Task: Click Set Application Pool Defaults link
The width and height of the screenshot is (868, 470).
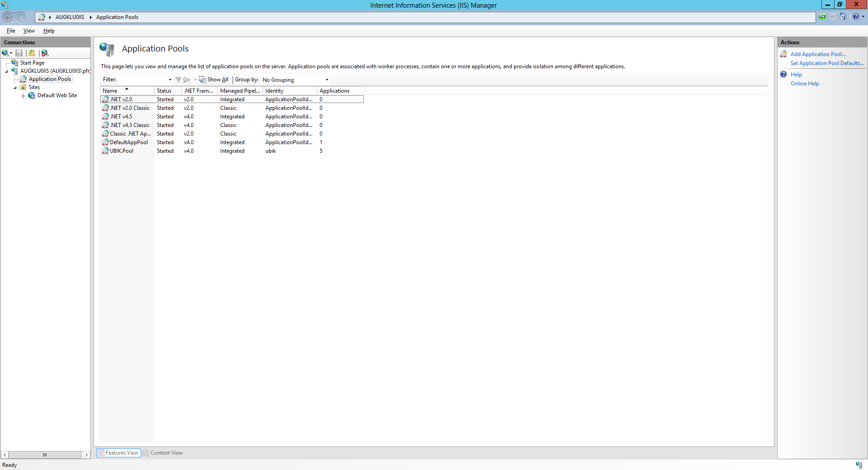Action: click(827, 63)
